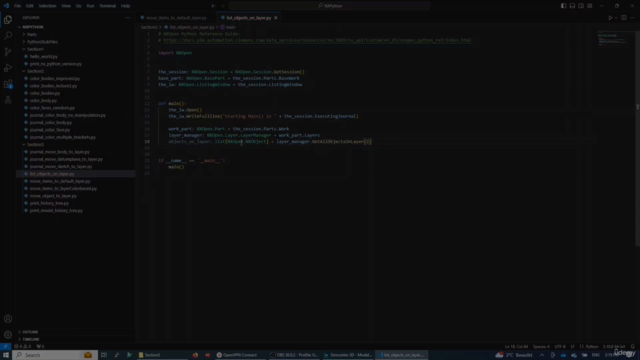
Task: Open the Extensions view with the badge
Action: click(8, 84)
